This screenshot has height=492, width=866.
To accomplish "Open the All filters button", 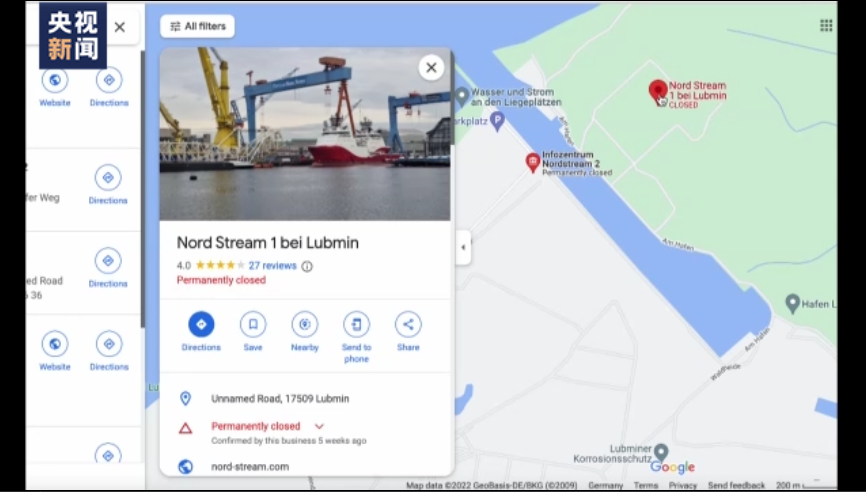I will point(197,26).
